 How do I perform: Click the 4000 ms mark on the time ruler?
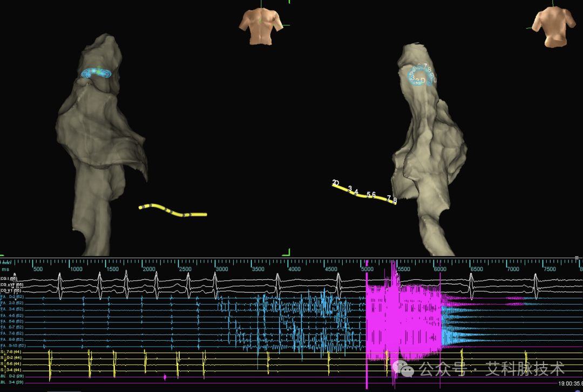(x=295, y=269)
